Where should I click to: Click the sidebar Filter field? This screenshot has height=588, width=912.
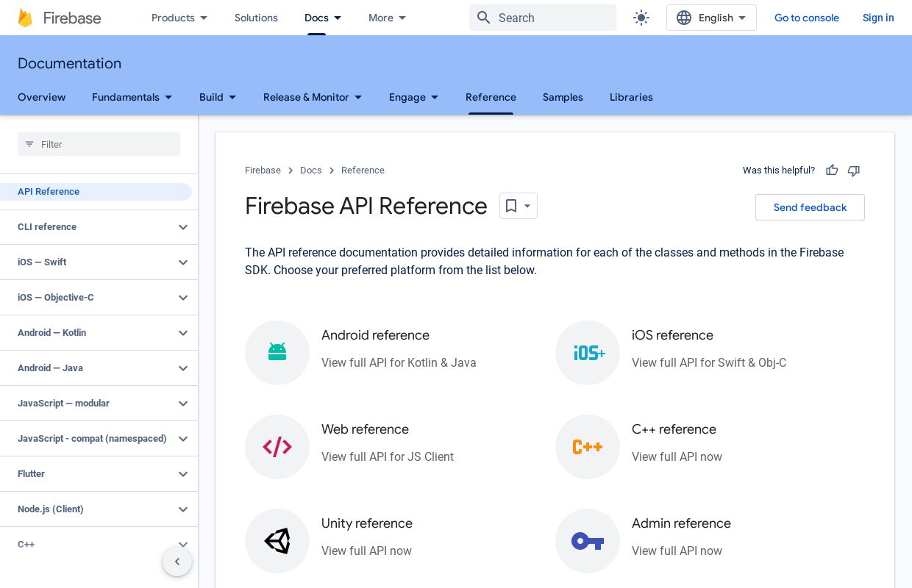pyautogui.click(x=99, y=144)
